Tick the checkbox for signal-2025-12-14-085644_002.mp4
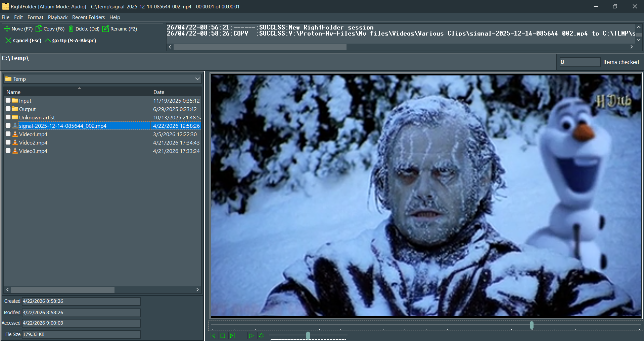The image size is (644, 341). point(8,125)
